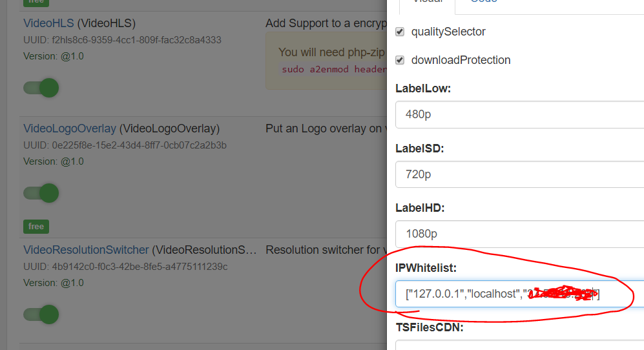Click the TSFilesCDN label
Screen dimensions: 644x350
[430, 327]
